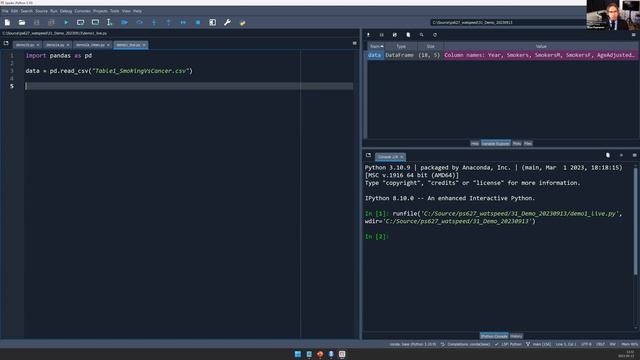Sort variables by Name column header
640x360 pixels.
[x=376, y=47]
